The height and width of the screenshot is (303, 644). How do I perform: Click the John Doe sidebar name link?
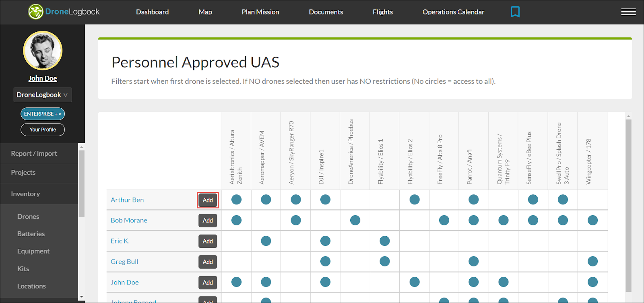point(43,78)
